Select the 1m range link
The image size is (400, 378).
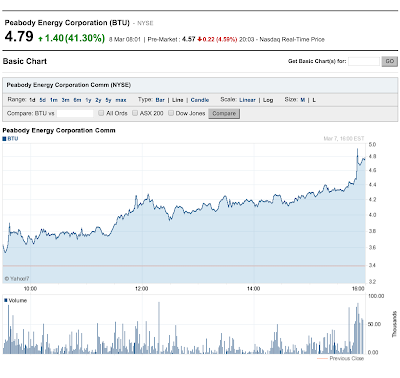pyautogui.click(x=54, y=100)
